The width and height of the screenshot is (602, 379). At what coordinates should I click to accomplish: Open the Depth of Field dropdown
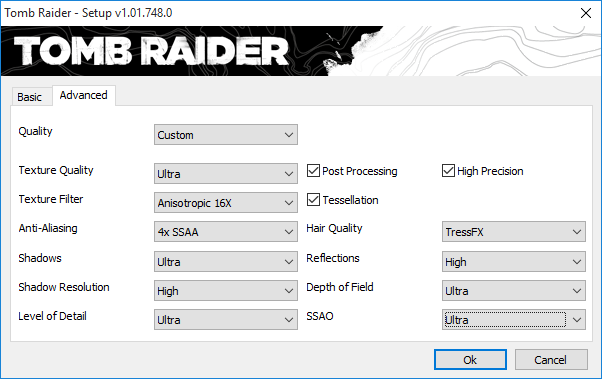(x=514, y=291)
